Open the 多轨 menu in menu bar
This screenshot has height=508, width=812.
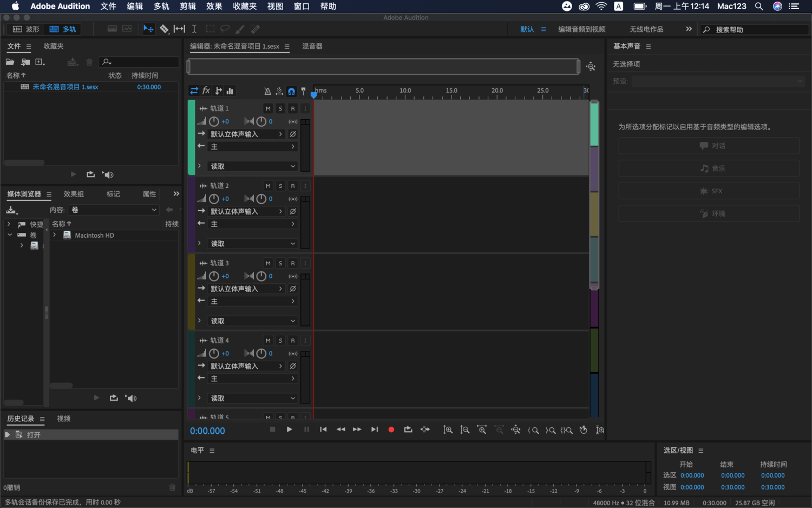161,6
